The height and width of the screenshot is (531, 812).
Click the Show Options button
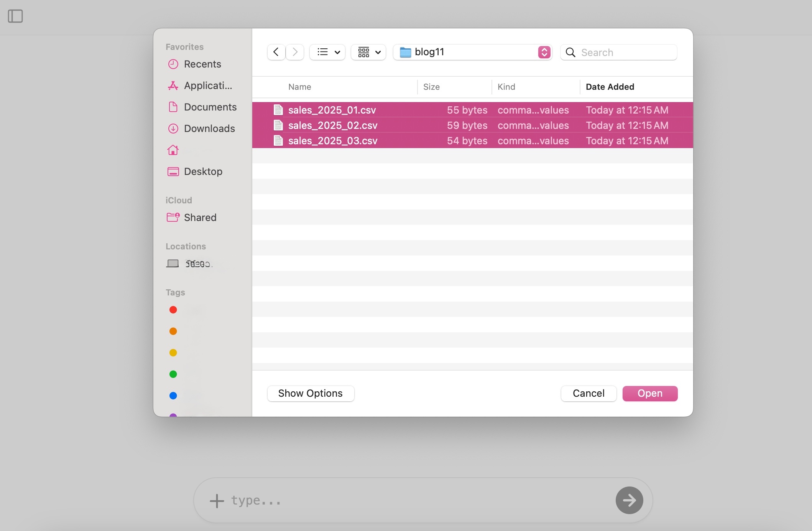pos(311,394)
